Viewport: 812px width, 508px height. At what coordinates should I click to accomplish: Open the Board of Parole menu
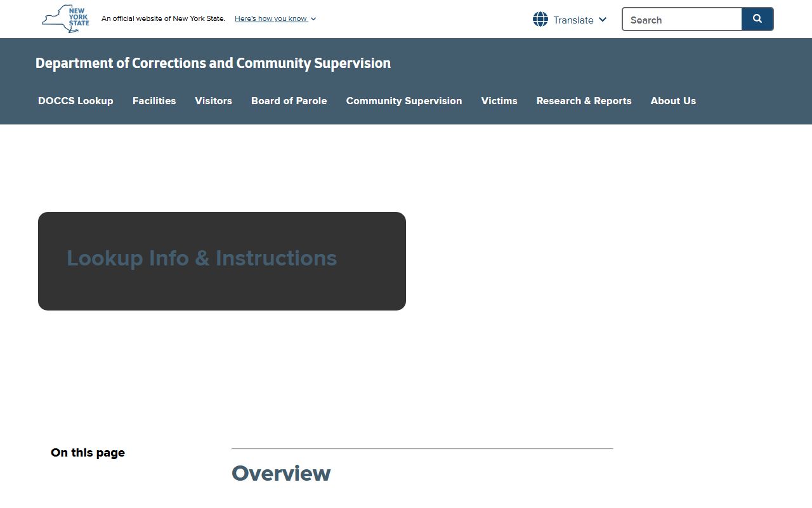(x=289, y=100)
